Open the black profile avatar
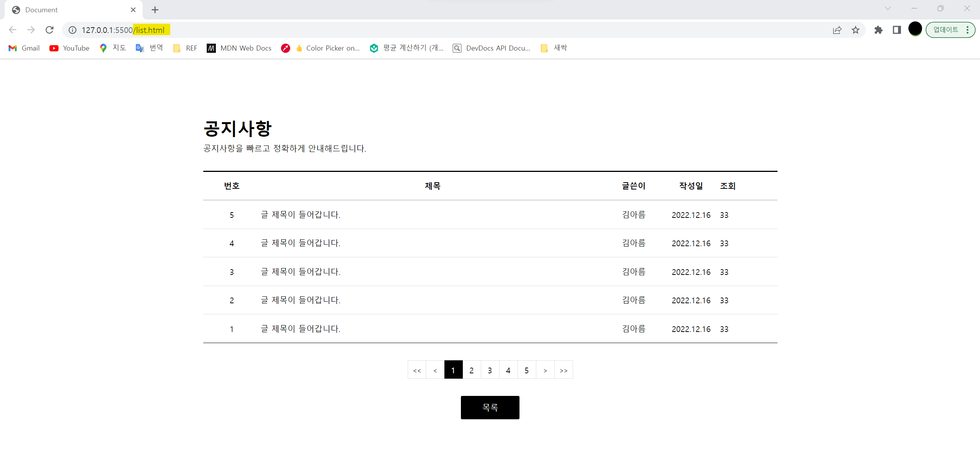 point(915,29)
